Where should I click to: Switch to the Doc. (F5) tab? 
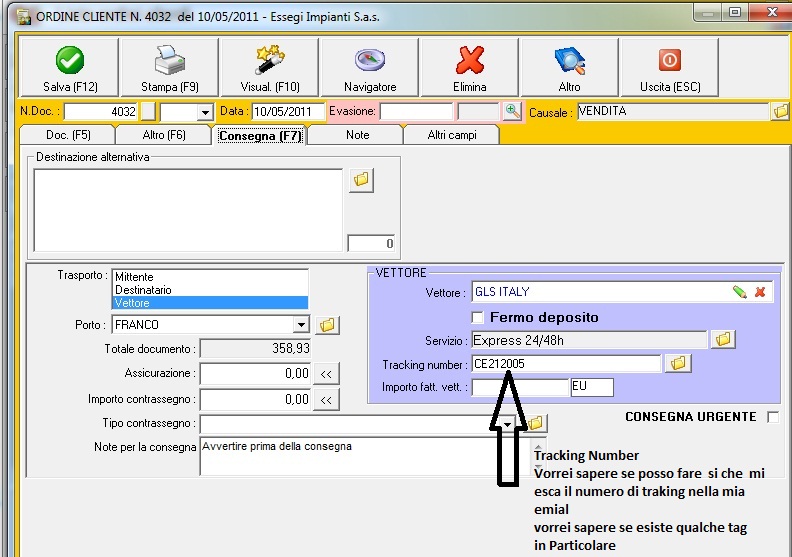coord(68,135)
